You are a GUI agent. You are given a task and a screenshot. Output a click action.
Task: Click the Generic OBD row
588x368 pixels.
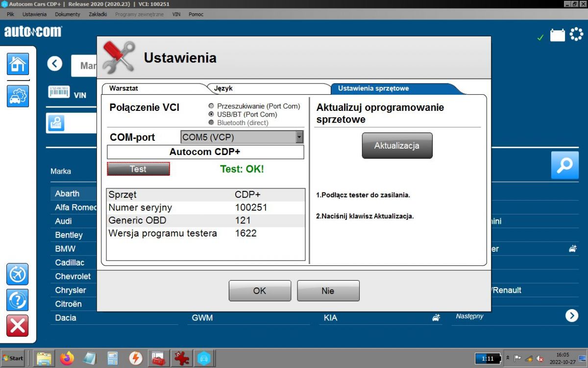[x=205, y=220]
